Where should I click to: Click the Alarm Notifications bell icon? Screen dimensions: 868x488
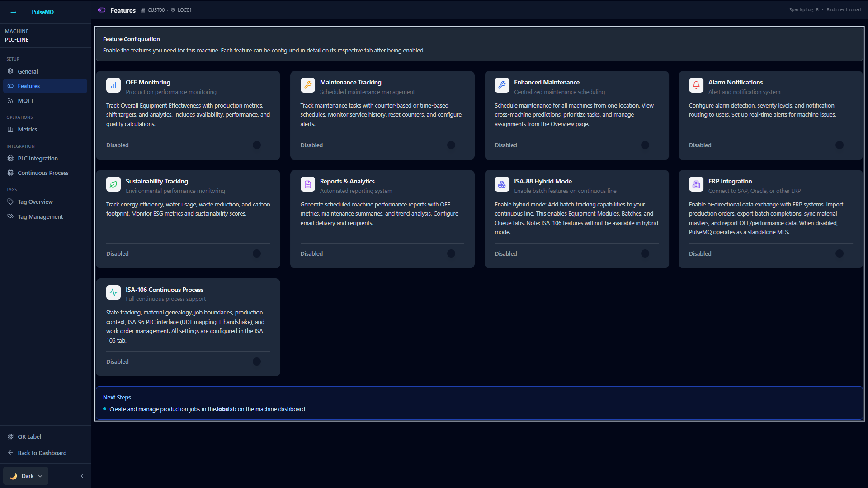point(696,85)
